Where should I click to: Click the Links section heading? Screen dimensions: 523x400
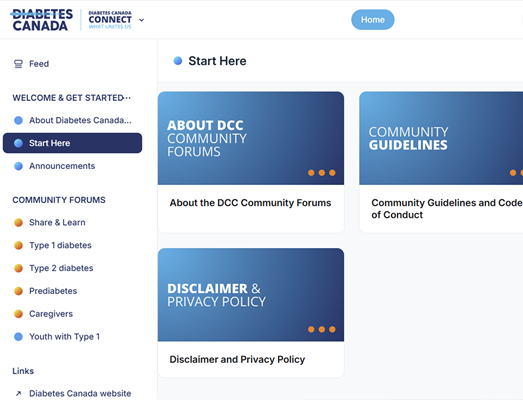[x=23, y=371]
